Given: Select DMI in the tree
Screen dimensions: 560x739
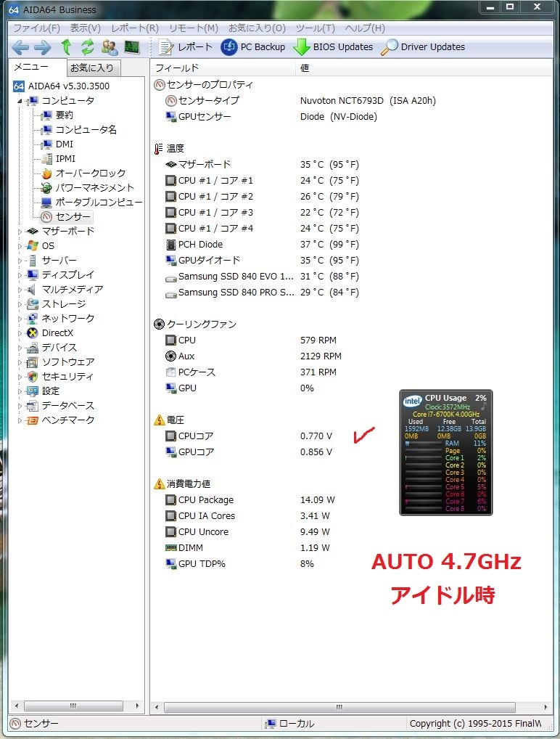Looking at the screenshot, I should pyautogui.click(x=57, y=144).
